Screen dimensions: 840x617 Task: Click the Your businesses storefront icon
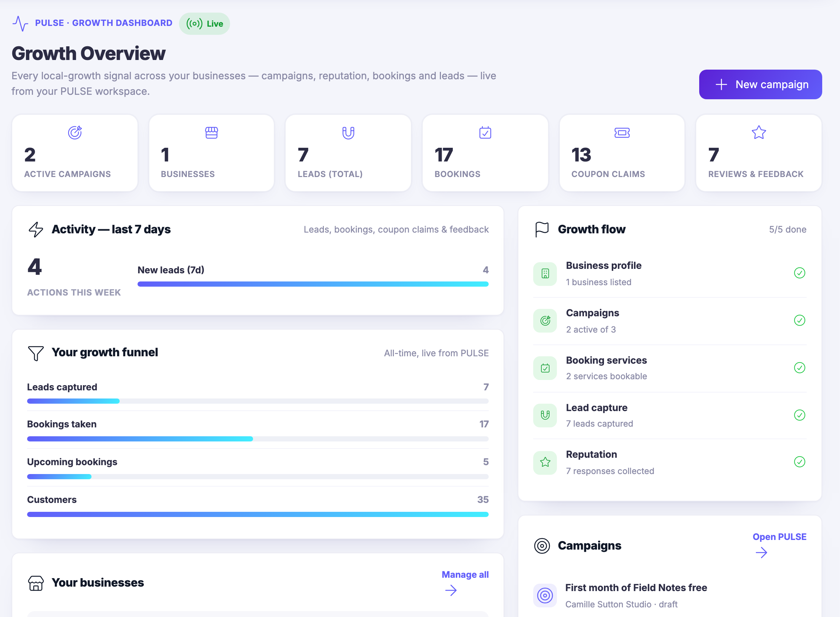click(36, 583)
